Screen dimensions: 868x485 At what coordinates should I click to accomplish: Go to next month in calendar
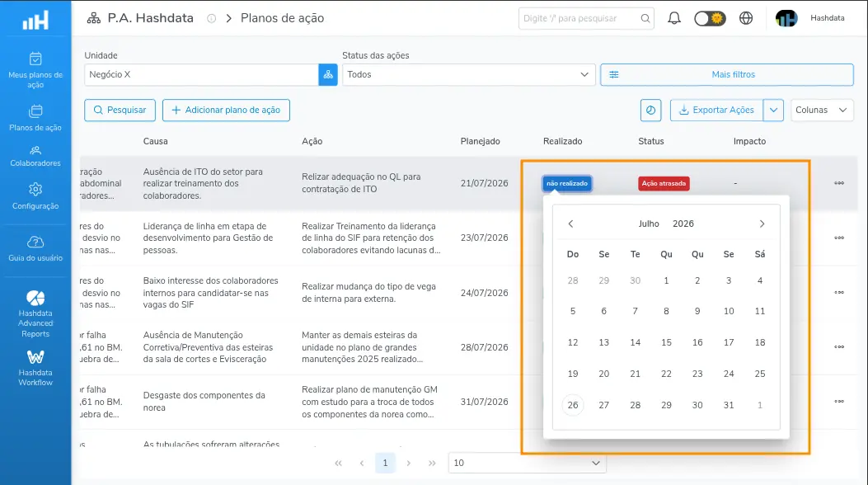pyautogui.click(x=762, y=224)
